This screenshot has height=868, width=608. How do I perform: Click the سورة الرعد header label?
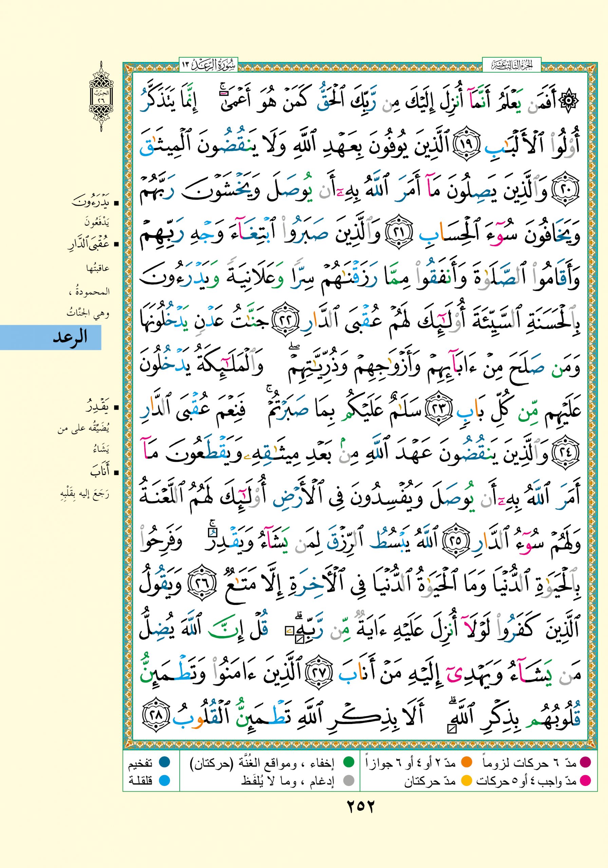pos(208,65)
